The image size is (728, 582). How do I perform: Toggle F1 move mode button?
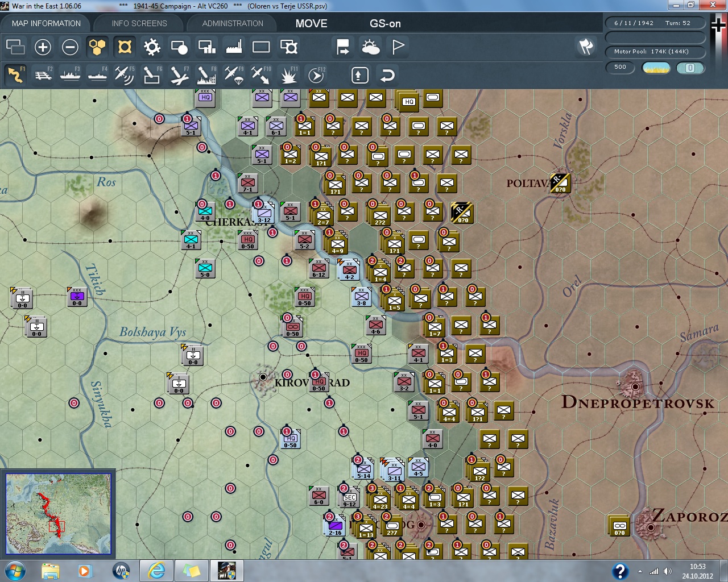[15, 75]
